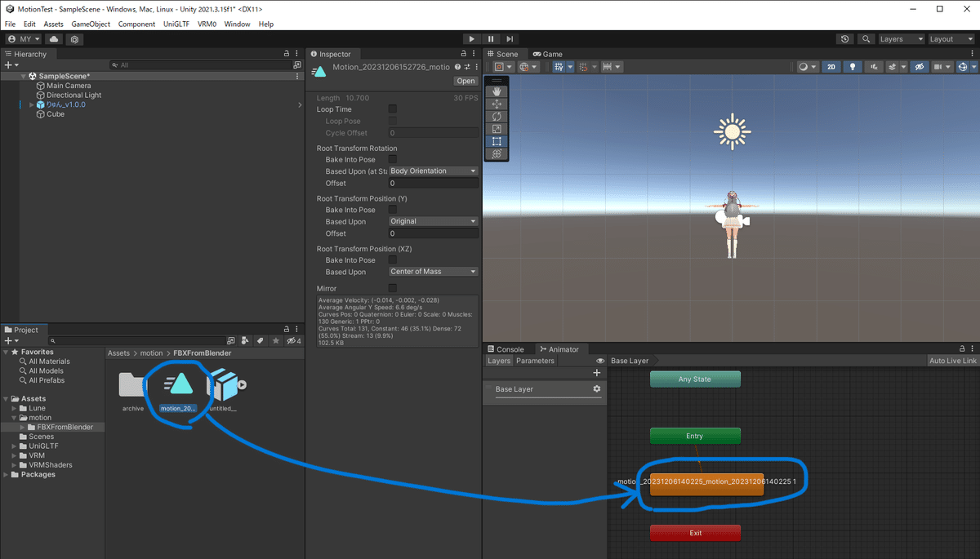Viewport: 980px width, 559px height.
Task: Select the motion_20 animation clip asset
Action: tap(177, 388)
